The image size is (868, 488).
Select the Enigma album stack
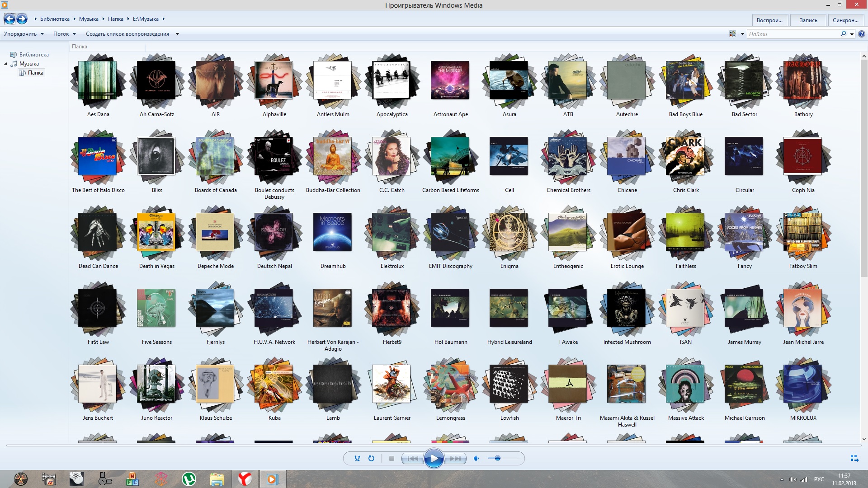click(x=509, y=232)
